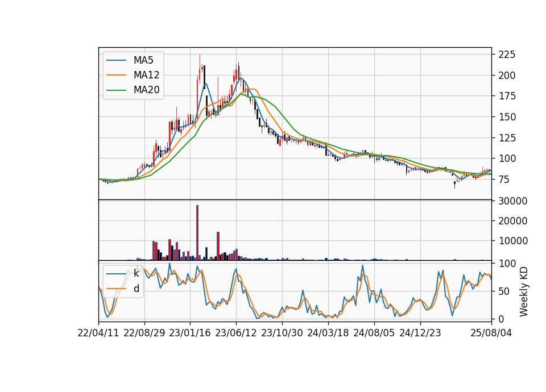The width and height of the screenshot is (546, 392).
Task: Click the MA20 legend label
Action: pos(146,90)
